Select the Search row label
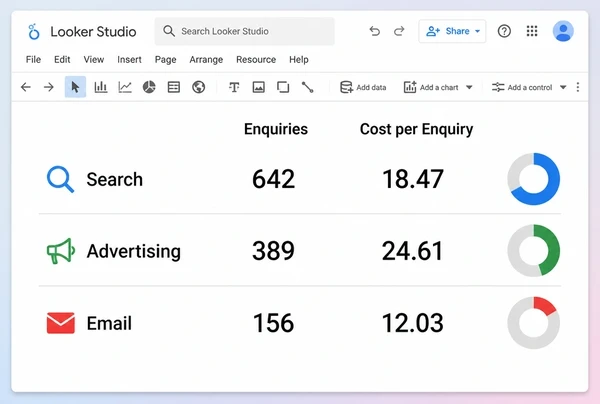 click(114, 179)
